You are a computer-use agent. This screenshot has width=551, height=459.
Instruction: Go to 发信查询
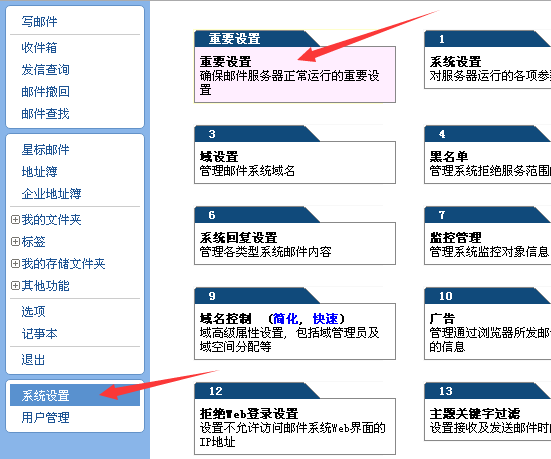coord(45,70)
